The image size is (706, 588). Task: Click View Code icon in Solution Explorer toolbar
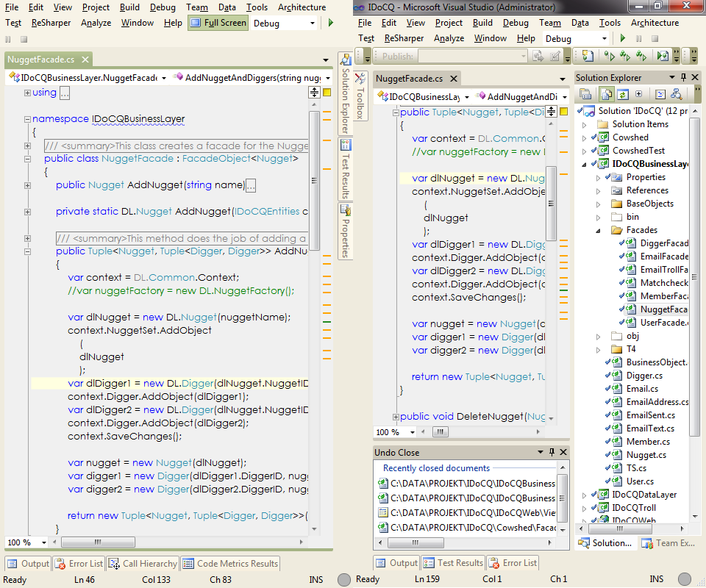point(660,94)
